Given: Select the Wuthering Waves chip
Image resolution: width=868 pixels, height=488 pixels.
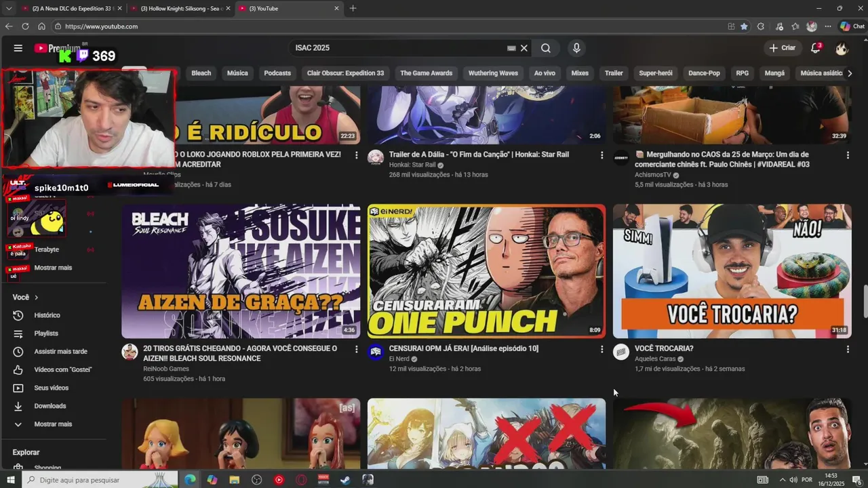Looking at the screenshot, I should 493,73.
